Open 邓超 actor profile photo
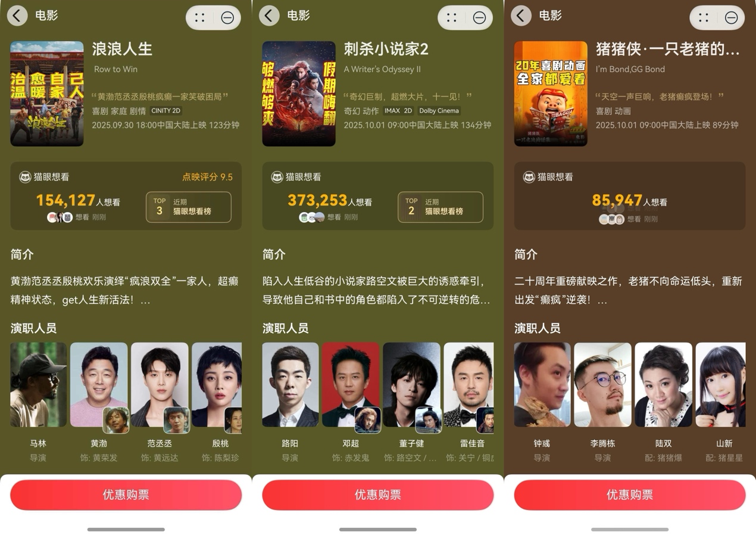The width and height of the screenshot is (756, 535). (351, 385)
